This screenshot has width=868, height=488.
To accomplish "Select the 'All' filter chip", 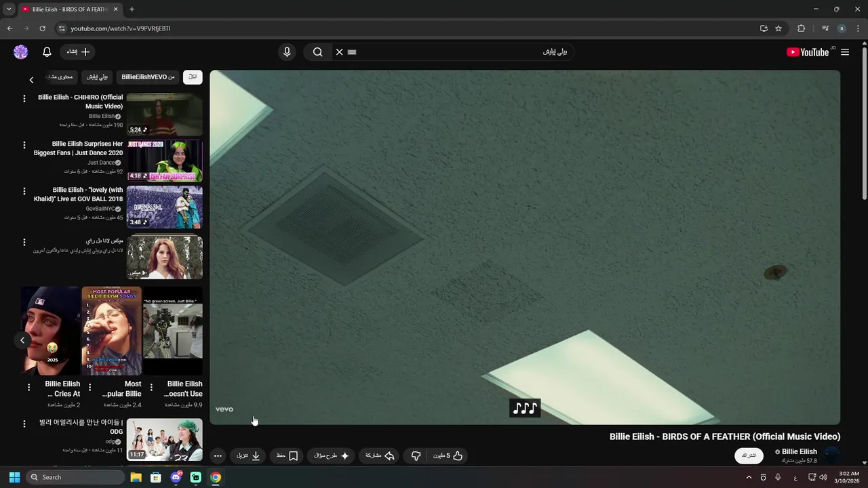I will [x=193, y=77].
